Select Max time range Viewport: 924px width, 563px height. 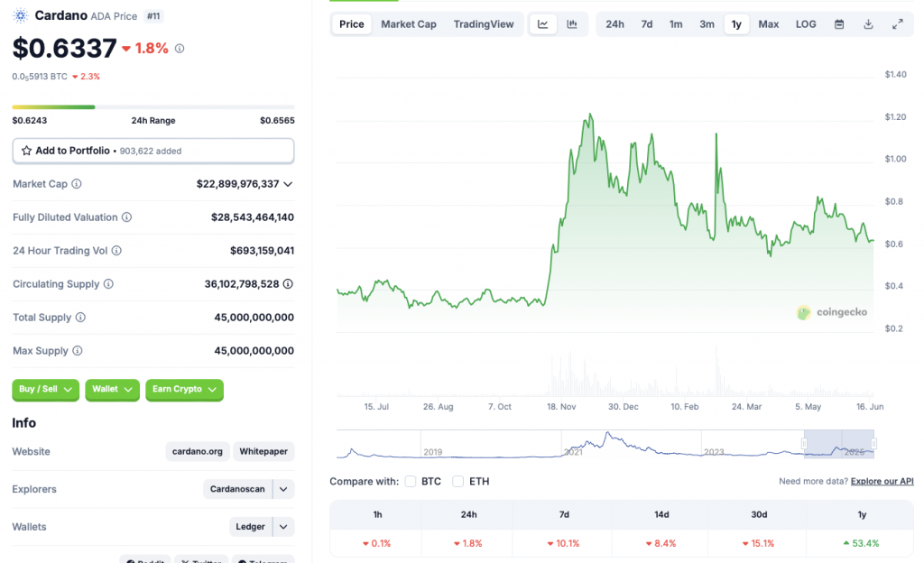(x=769, y=24)
